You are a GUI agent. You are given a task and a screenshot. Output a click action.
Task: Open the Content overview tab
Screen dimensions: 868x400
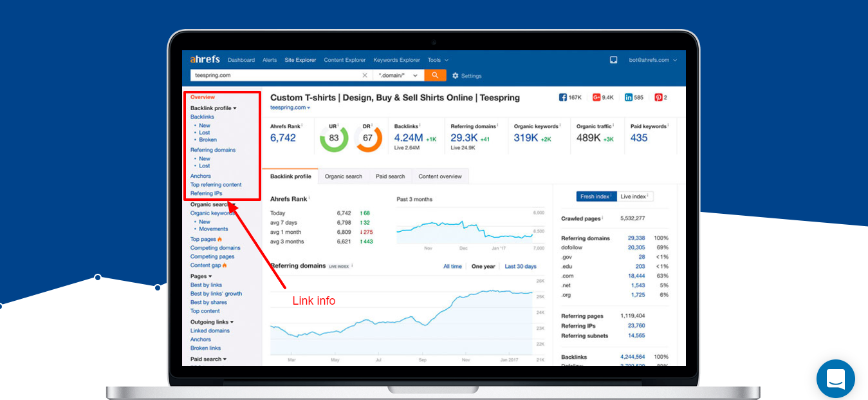(x=440, y=176)
